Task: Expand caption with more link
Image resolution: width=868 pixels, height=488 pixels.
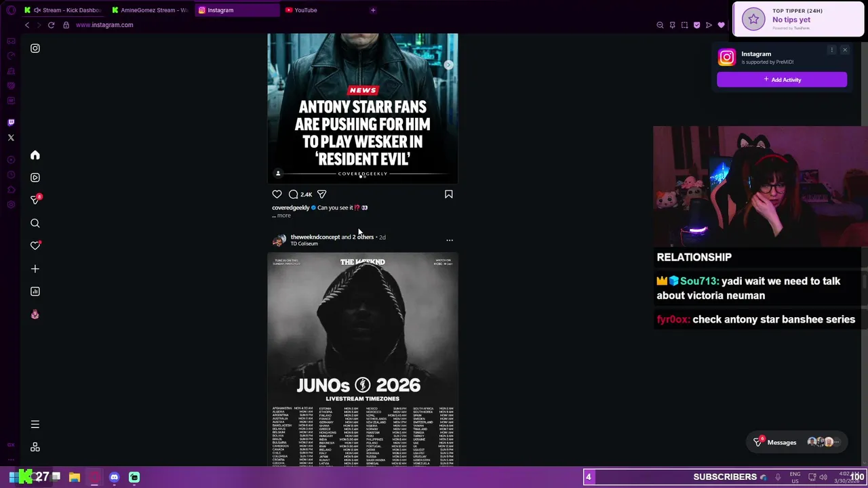Action: (283, 216)
